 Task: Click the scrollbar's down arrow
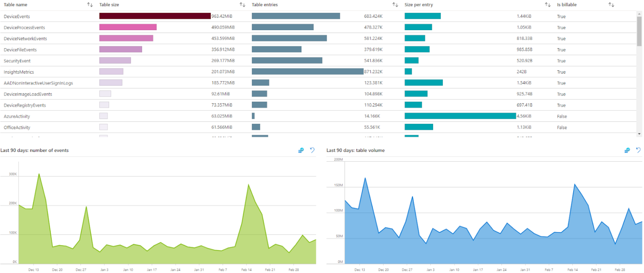640,134
